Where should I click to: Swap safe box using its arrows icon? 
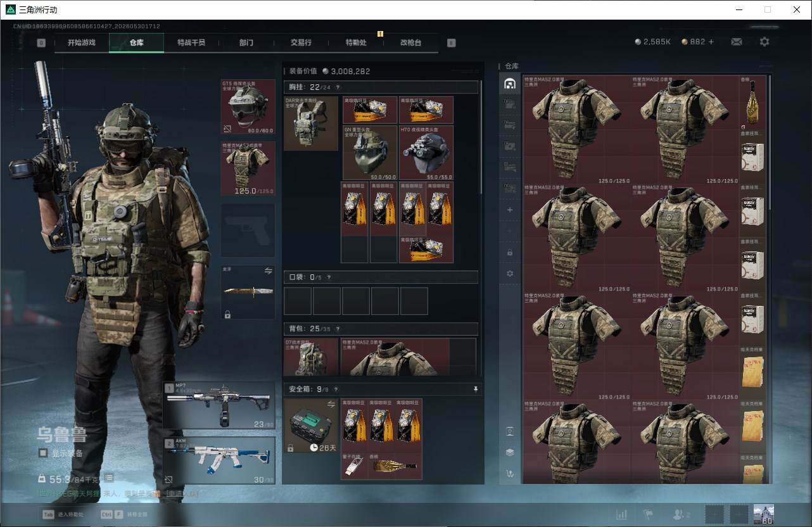pyautogui.click(x=331, y=404)
